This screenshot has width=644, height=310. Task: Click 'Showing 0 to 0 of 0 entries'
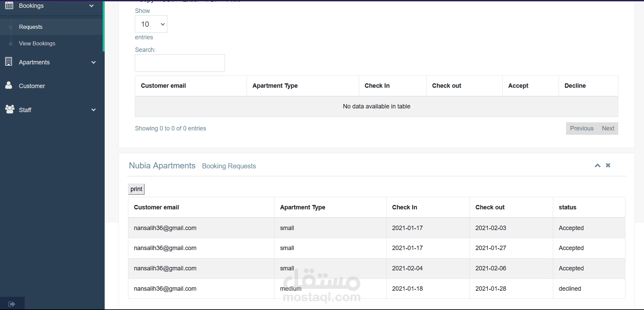(170, 128)
